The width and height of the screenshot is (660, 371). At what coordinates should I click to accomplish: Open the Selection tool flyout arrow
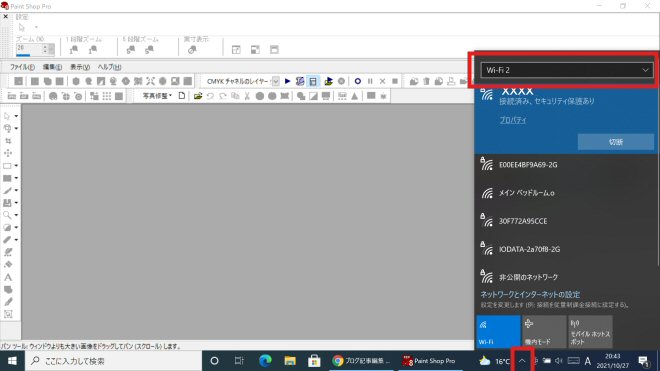pos(16,165)
